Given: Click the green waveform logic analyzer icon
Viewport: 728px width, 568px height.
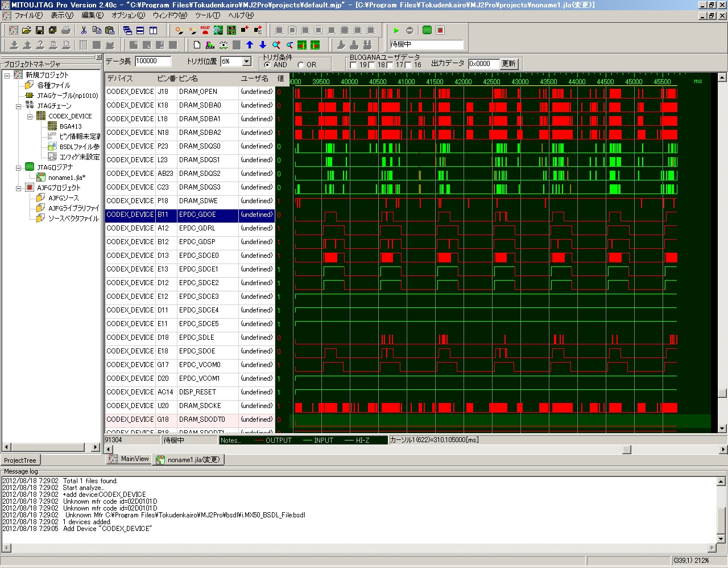Looking at the screenshot, I should 427,30.
